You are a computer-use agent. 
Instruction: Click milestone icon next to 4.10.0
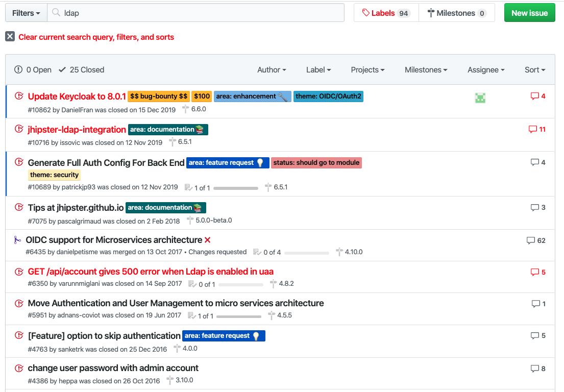[x=339, y=252]
